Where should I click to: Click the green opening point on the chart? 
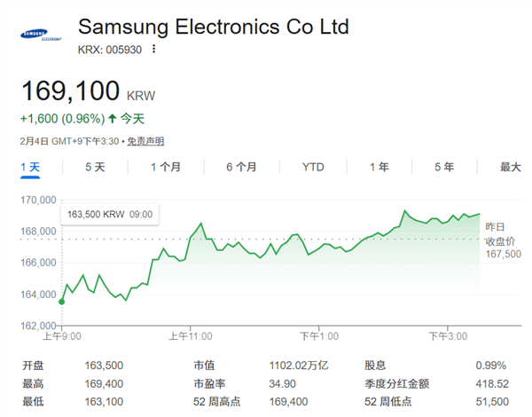pos(61,302)
